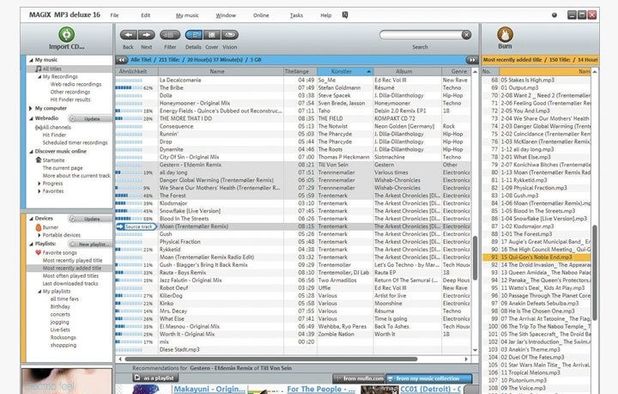Switch to Cover view
The width and height of the screenshot is (618, 394).
tap(212, 35)
